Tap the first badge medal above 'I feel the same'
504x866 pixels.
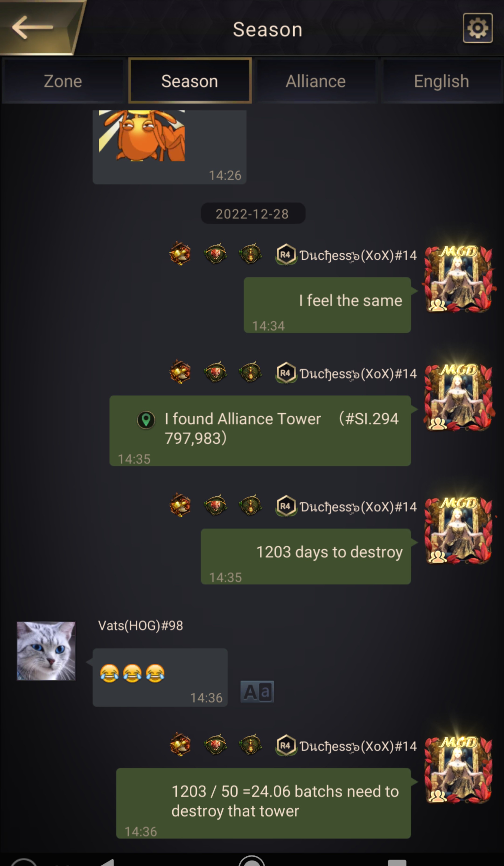pos(180,254)
